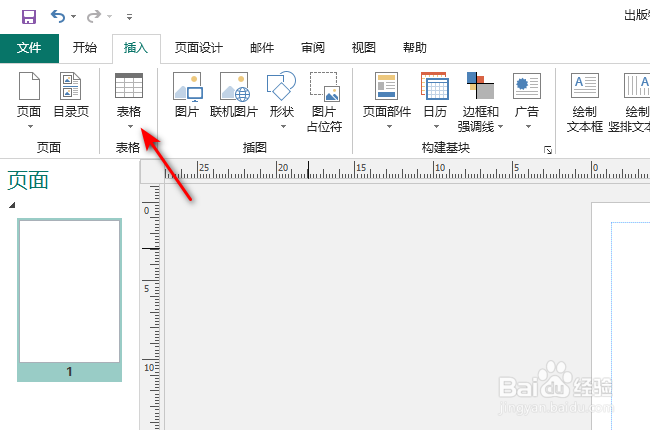Click the horizontal ruler
The height and width of the screenshot is (430, 650).
(407, 170)
